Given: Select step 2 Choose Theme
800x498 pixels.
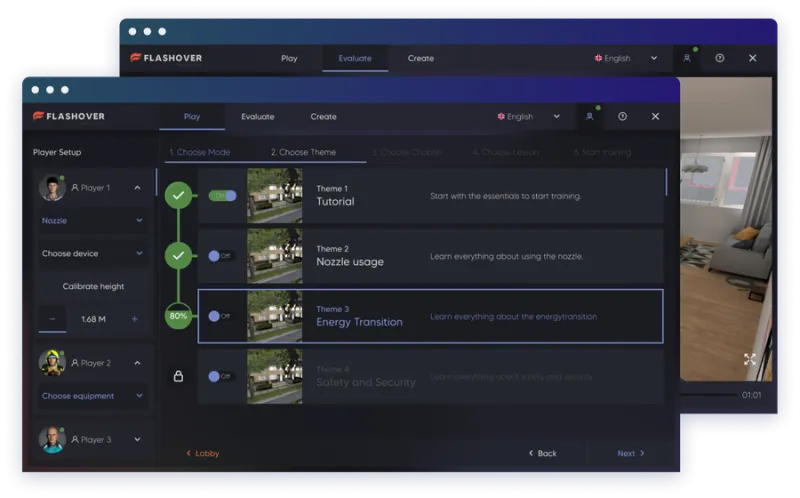Looking at the screenshot, I should [303, 152].
